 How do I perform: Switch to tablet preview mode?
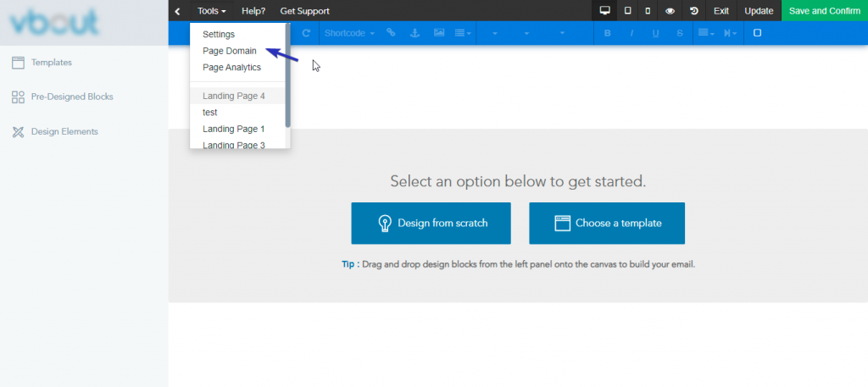pyautogui.click(x=627, y=11)
